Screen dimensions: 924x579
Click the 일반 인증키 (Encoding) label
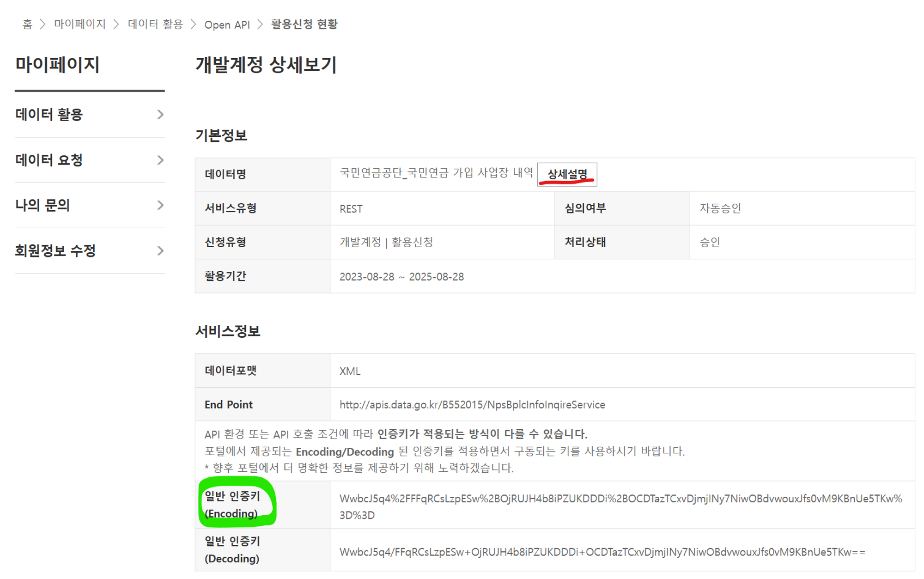tap(232, 505)
